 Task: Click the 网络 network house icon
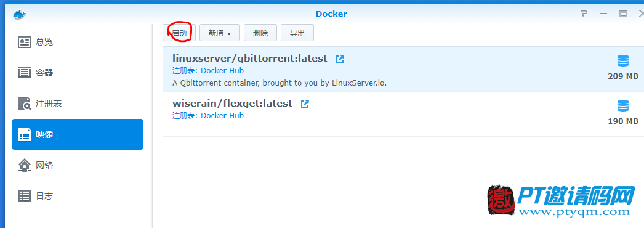tap(25, 165)
